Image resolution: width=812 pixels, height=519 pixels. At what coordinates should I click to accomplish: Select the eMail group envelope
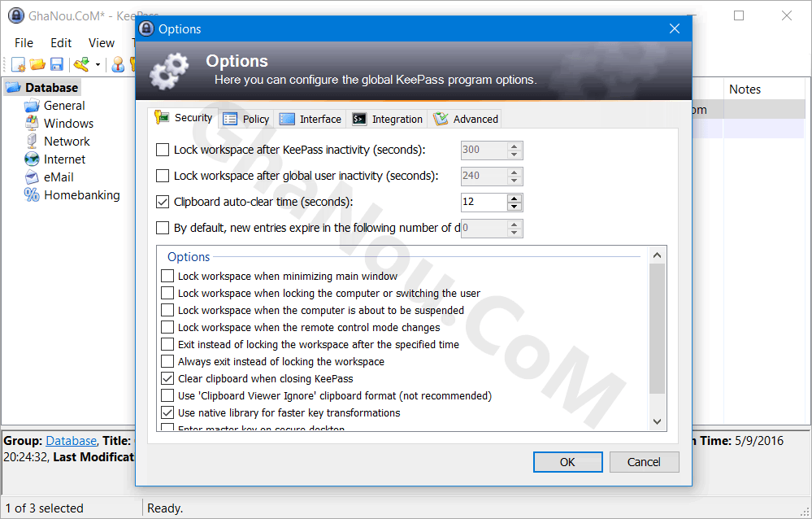click(x=50, y=177)
